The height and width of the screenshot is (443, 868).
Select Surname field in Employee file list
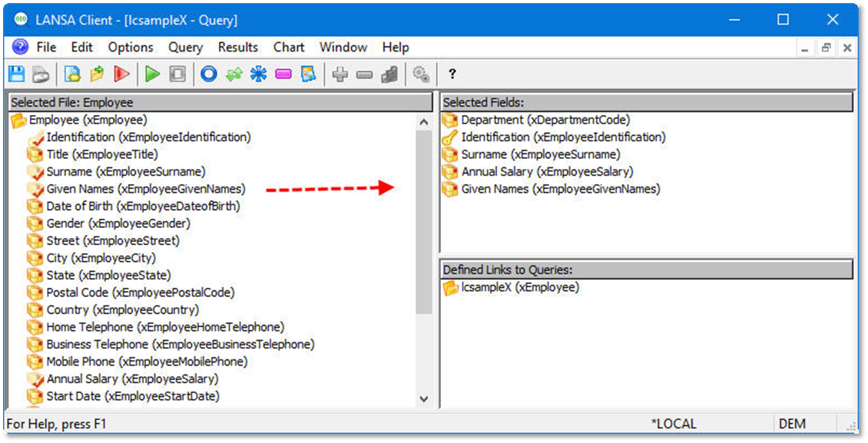116,171
